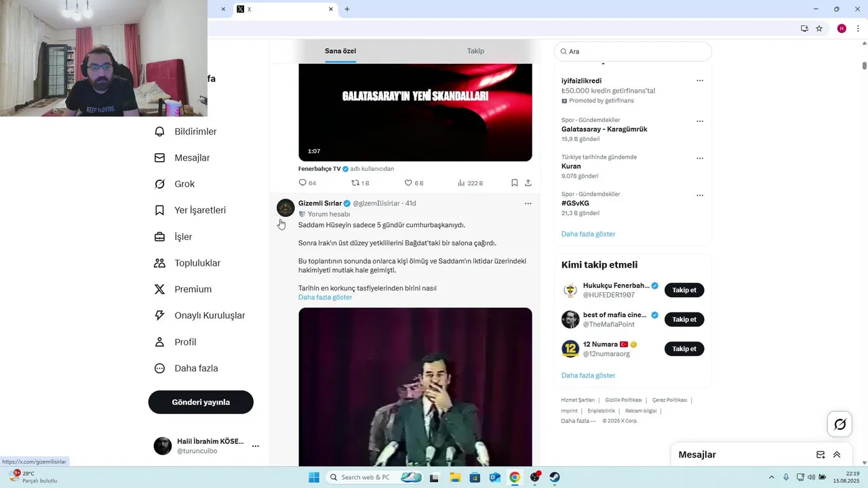Install app icon in Chrome address bar
This screenshot has height=488, width=868.
coord(804,28)
